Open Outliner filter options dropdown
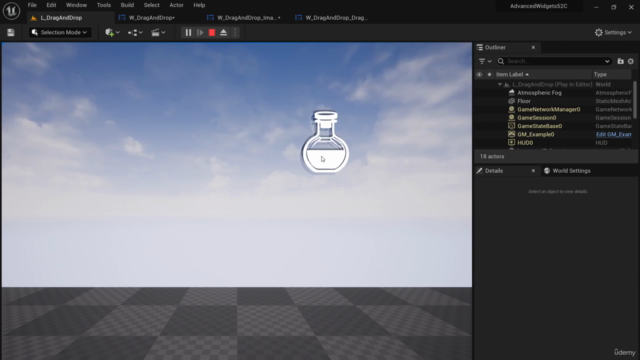The image size is (640, 360). 485,61
